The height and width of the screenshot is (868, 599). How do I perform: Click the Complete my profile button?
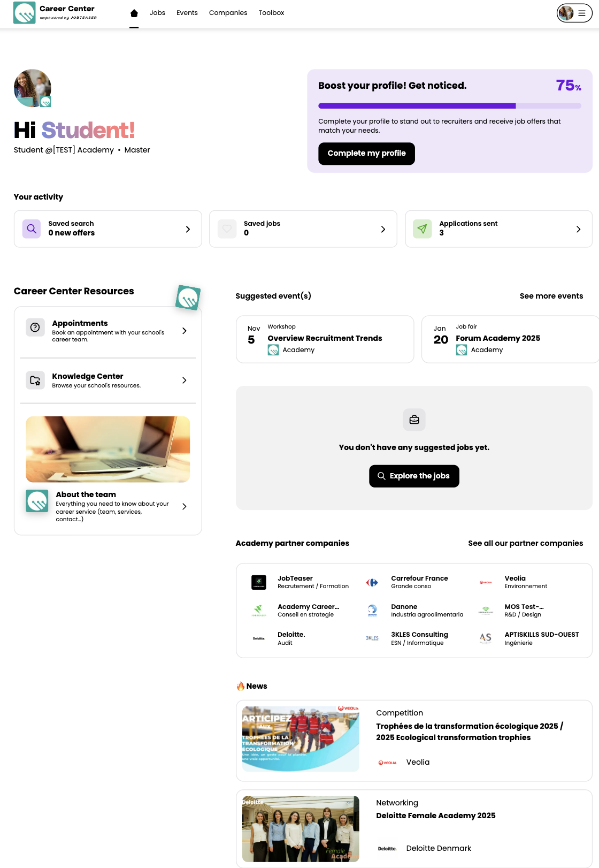pyautogui.click(x=367, y=154)
